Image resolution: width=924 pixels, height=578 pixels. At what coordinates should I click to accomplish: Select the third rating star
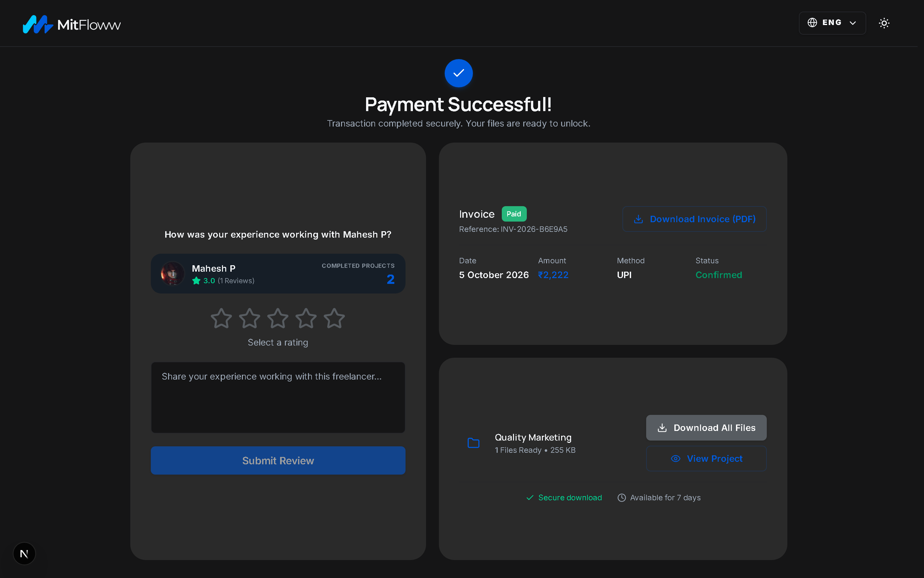278,319
